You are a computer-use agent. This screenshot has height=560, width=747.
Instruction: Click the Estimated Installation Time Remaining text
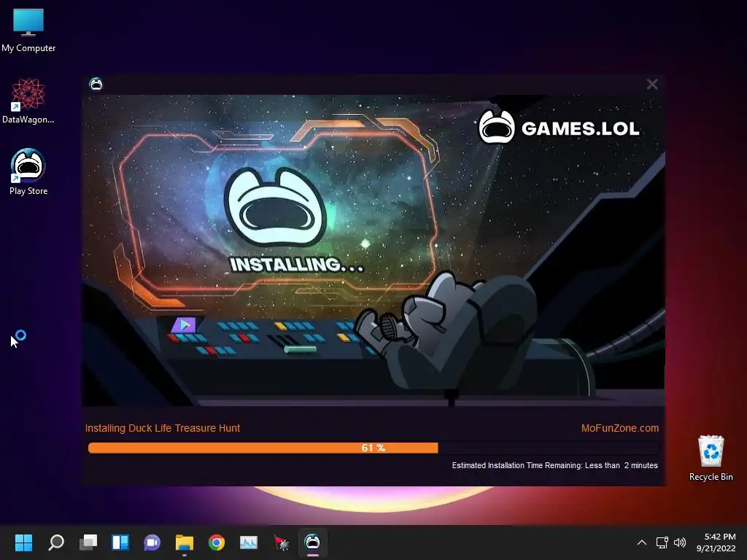click(554, 465)
